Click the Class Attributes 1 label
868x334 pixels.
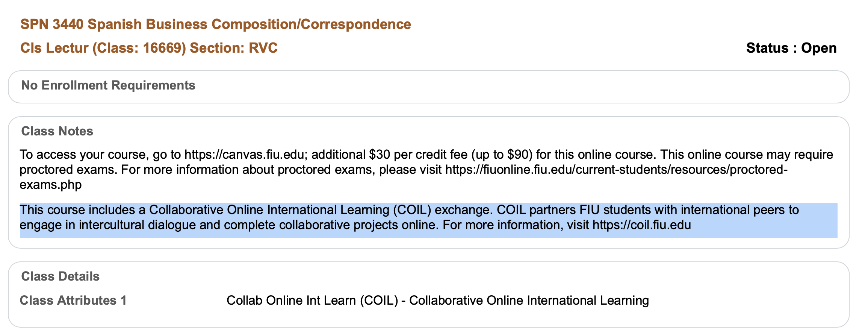(73, 300)
